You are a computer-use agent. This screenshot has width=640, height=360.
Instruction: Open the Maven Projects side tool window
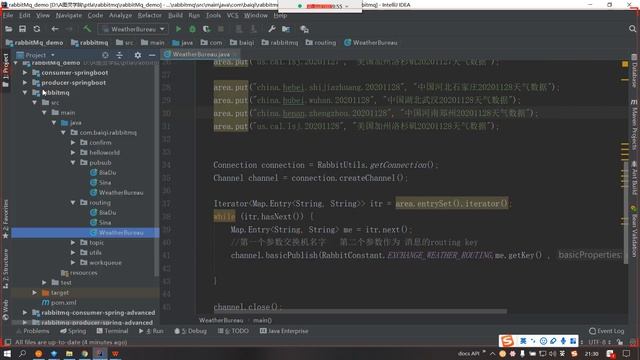click(634, 124)
